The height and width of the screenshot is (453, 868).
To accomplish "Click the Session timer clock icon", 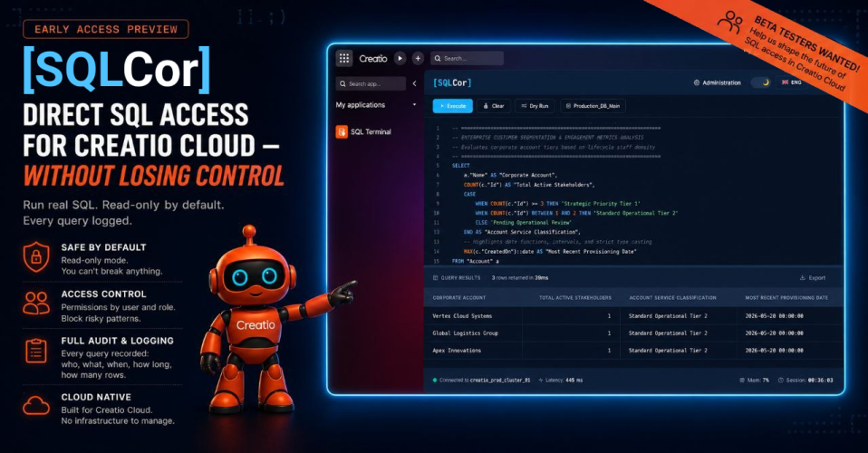I will click(x=780, y=380).
